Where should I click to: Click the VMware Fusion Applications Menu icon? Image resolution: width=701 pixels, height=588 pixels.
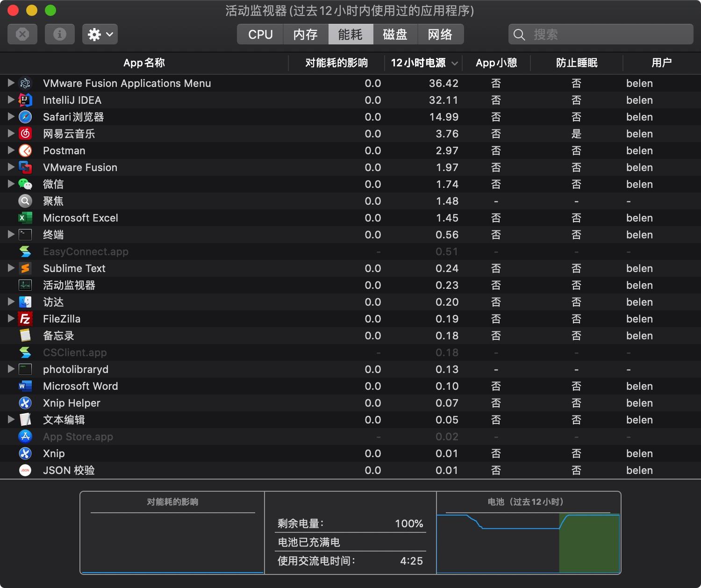[25, 83]
